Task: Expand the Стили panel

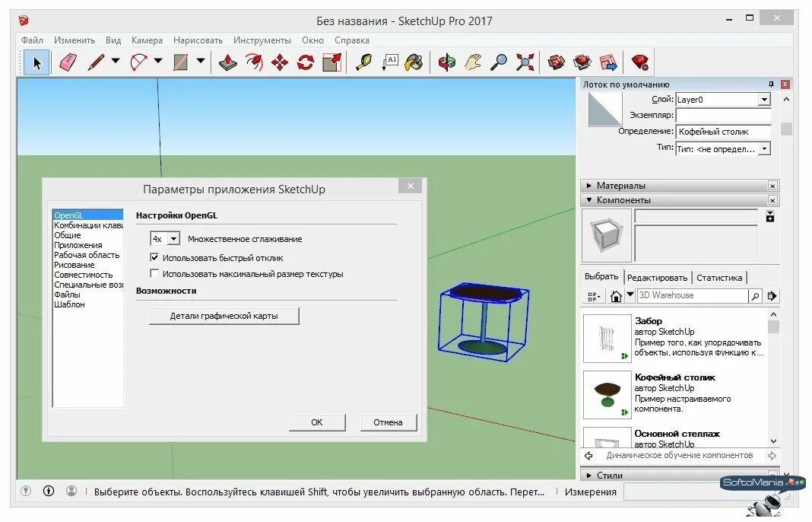Action: click(x=589, y=475)
